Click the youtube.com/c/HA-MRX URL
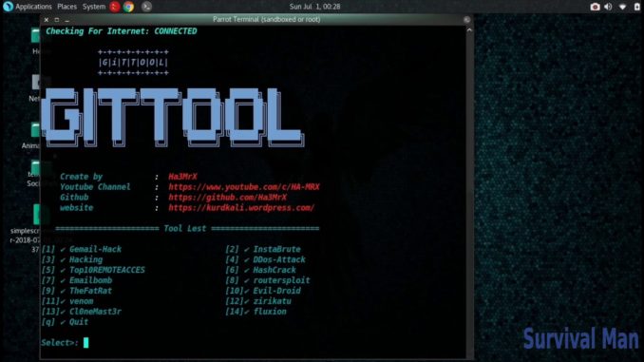 coord(243,187)
